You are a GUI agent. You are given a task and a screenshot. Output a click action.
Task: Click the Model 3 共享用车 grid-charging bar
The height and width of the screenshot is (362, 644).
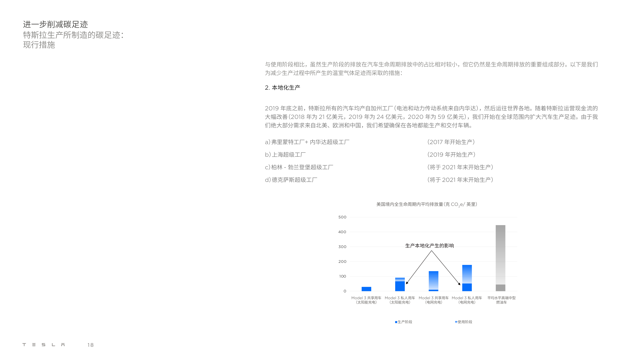pos(433,281)
